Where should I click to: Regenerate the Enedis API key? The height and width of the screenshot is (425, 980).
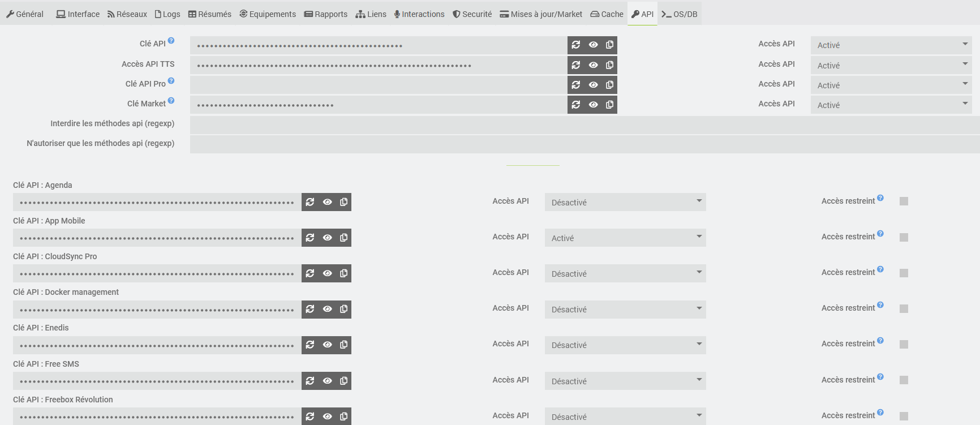click(310, 345)
